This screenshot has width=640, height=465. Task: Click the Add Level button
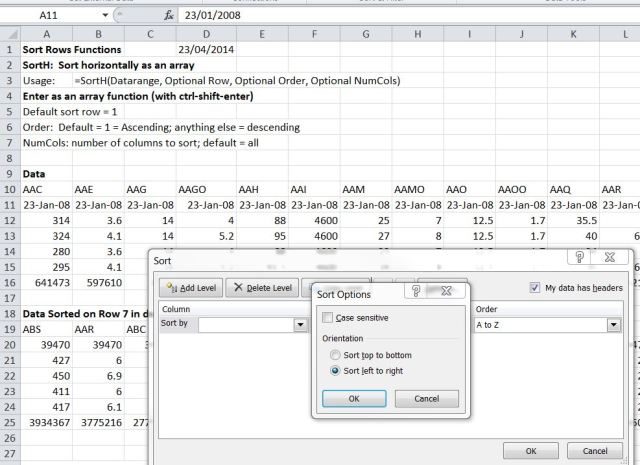[x=189, y=288]
